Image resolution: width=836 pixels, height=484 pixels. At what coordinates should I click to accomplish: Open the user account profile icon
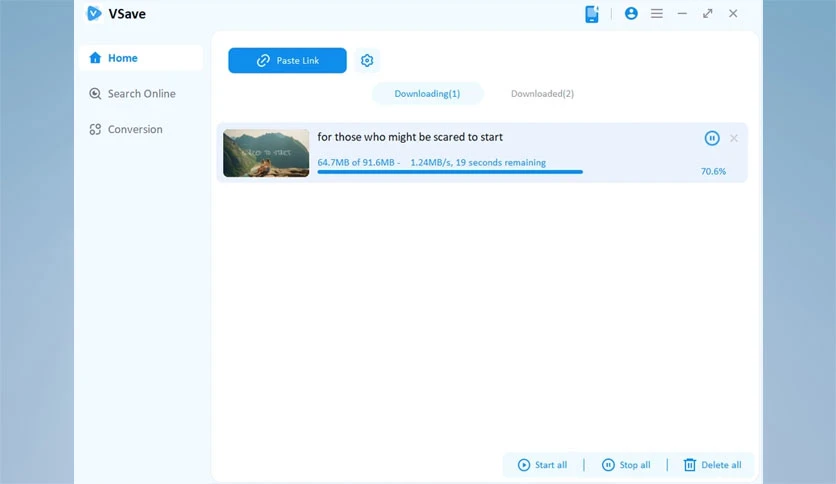tap(631, 13)
